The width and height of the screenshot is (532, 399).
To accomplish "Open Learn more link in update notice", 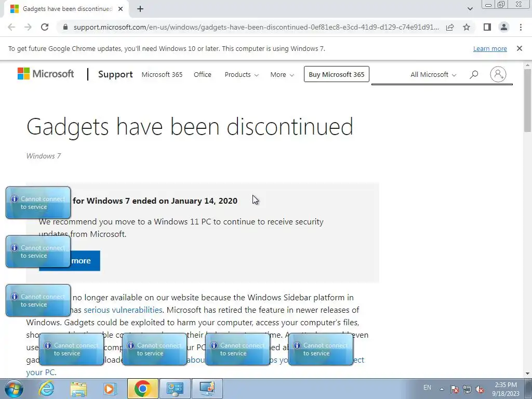I will pos(490,48).
